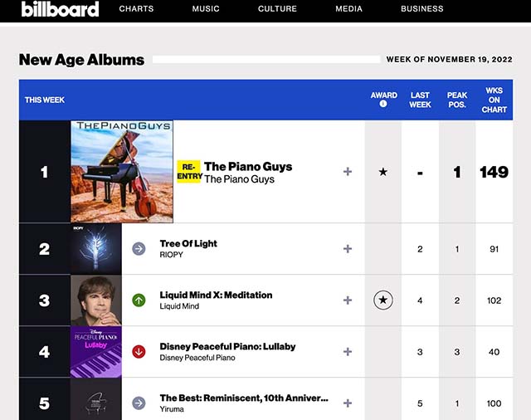Screen dimensions: 531x420
Task: Expand the Disney Peaceful Piano: Lullaby row
Action: click(x=348, y=352)
